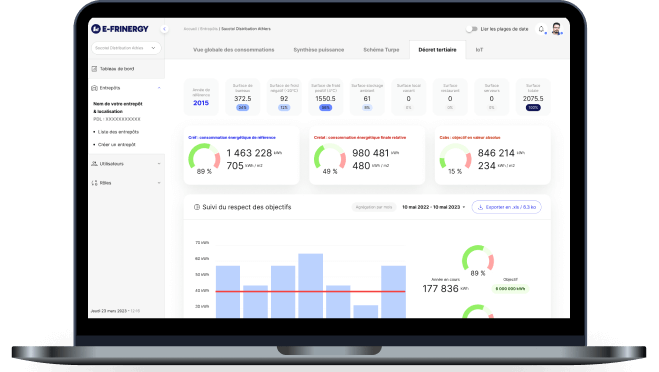Screen dimensions: 659x372
Task: Collapse the sidebar with the chevron button
Action: 164,29
